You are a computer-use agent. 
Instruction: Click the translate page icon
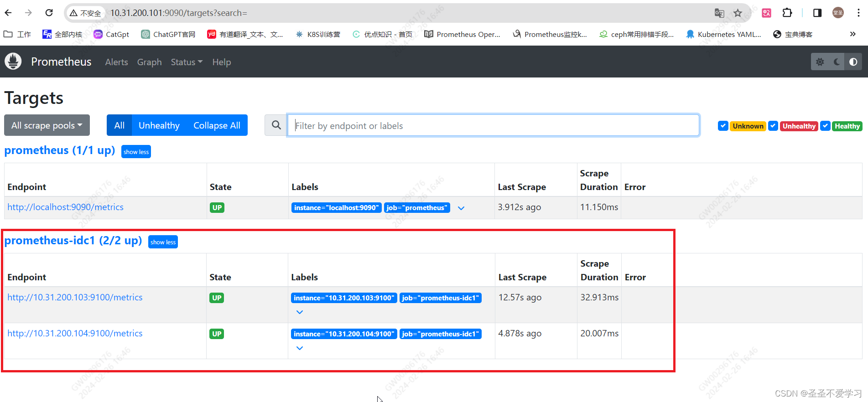coord(719,13)
